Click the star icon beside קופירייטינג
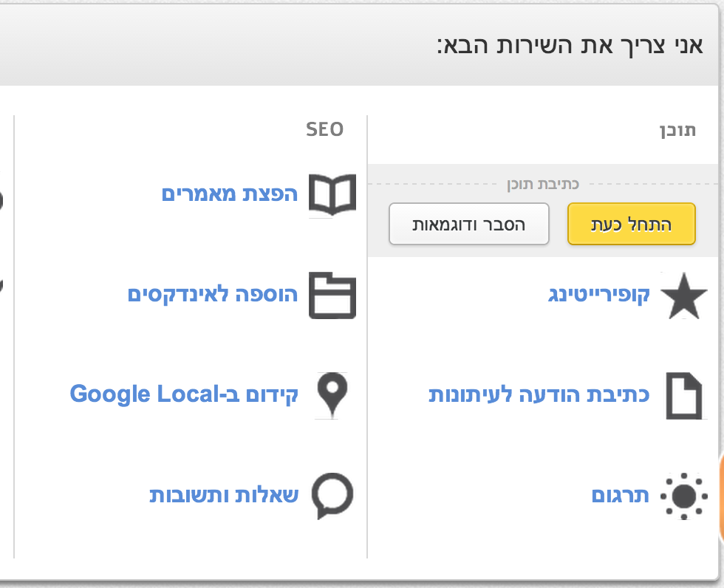This screenshot has width=724, height=588. (x=684, y=295)
